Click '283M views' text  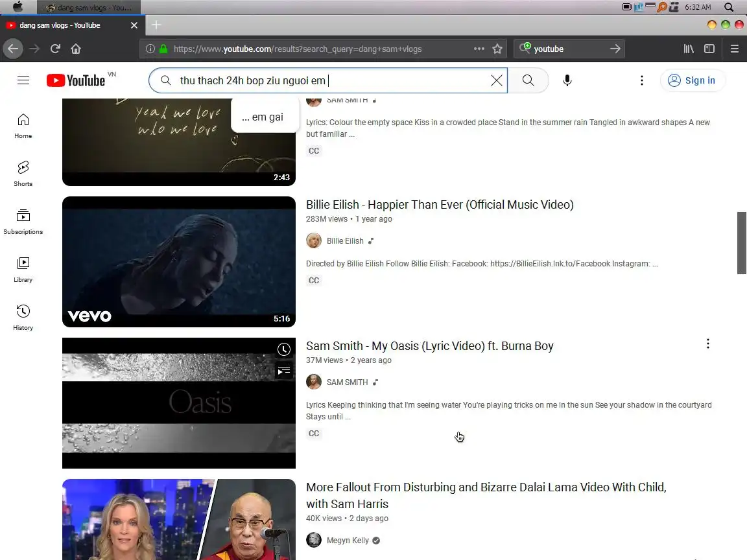[327, 219]
